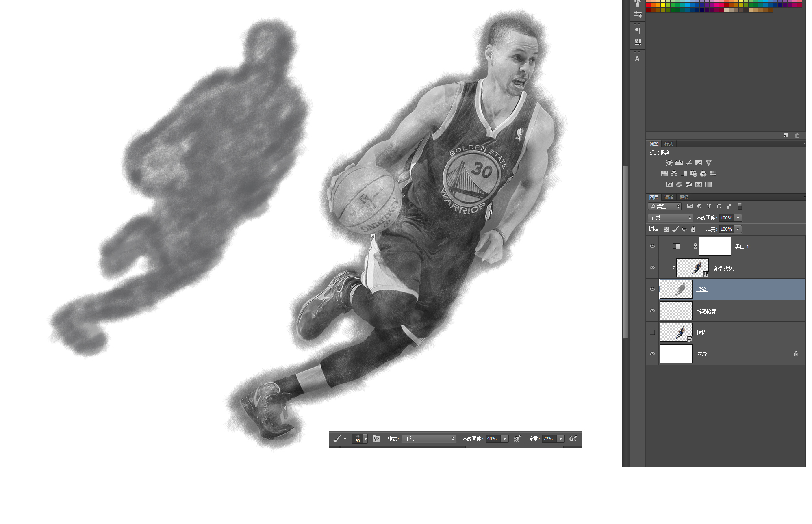Open layer opacity 100% slider arrow

(x=738, y=218)
